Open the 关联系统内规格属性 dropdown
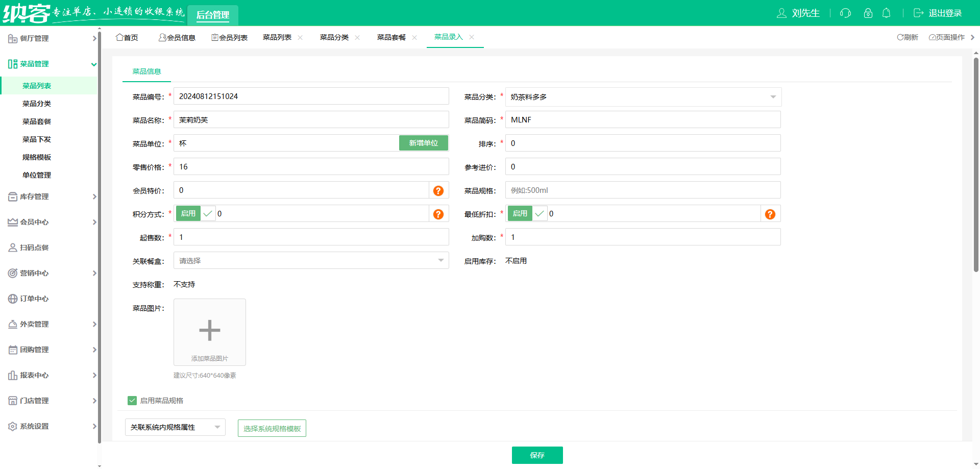 pos(175,427)
